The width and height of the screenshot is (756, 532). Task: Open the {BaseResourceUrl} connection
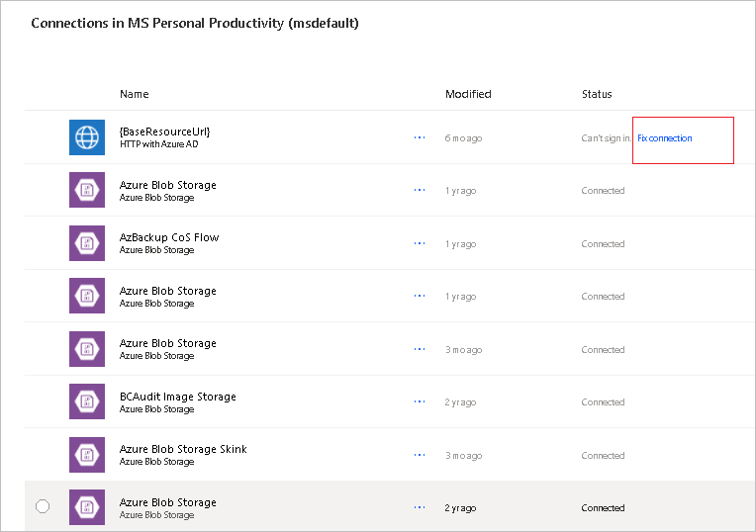pos(165,132)
